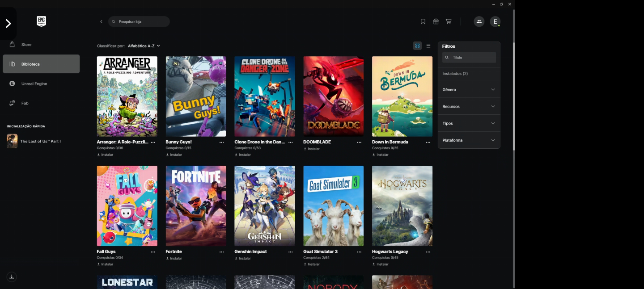The width and height of the screenshot is (644, 289).
Task: Open the shopping cart
Action: tap(449, 21)
